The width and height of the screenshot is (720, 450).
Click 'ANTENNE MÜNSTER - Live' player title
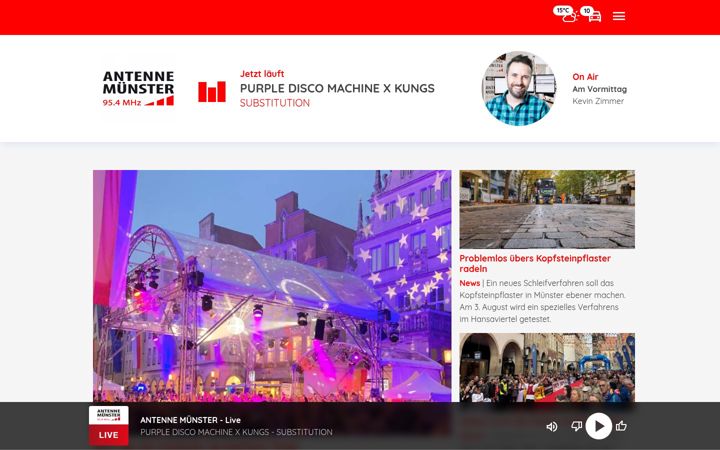coord(191,420)
